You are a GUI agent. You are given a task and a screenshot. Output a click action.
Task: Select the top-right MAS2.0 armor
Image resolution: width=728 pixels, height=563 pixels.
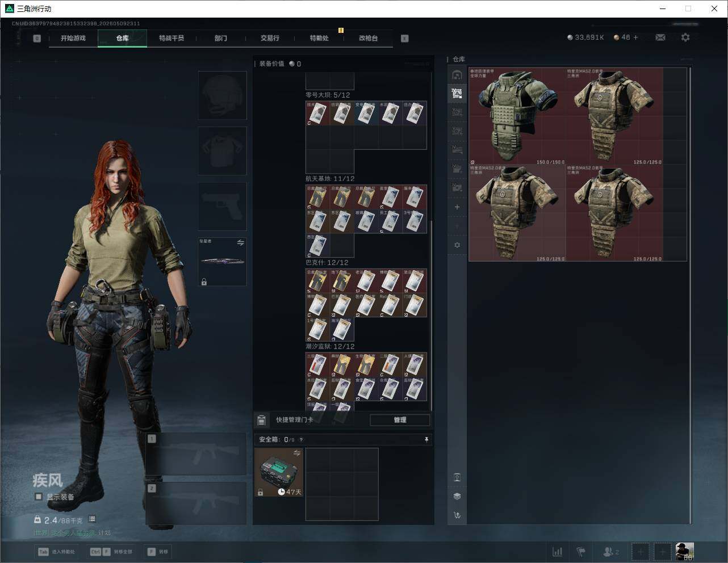click(614, 116)
